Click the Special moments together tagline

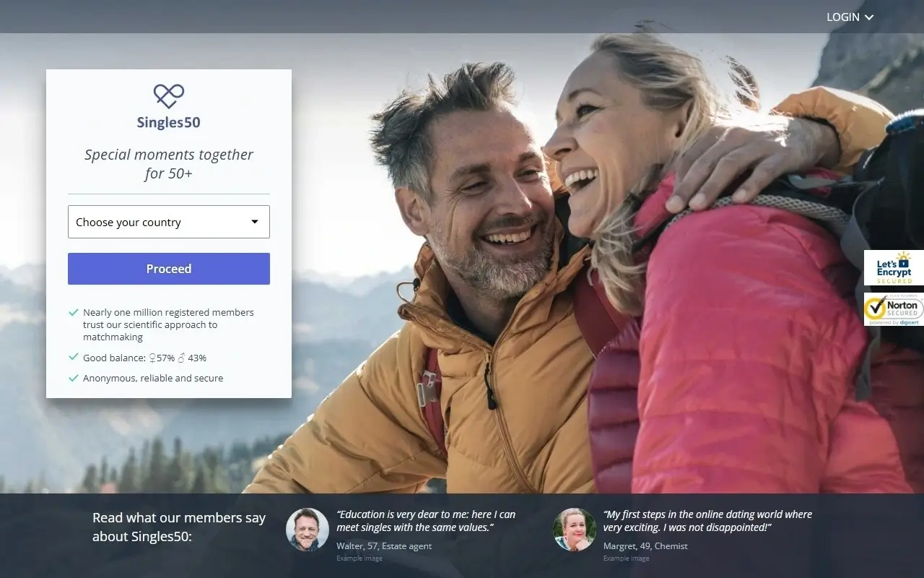169,164
